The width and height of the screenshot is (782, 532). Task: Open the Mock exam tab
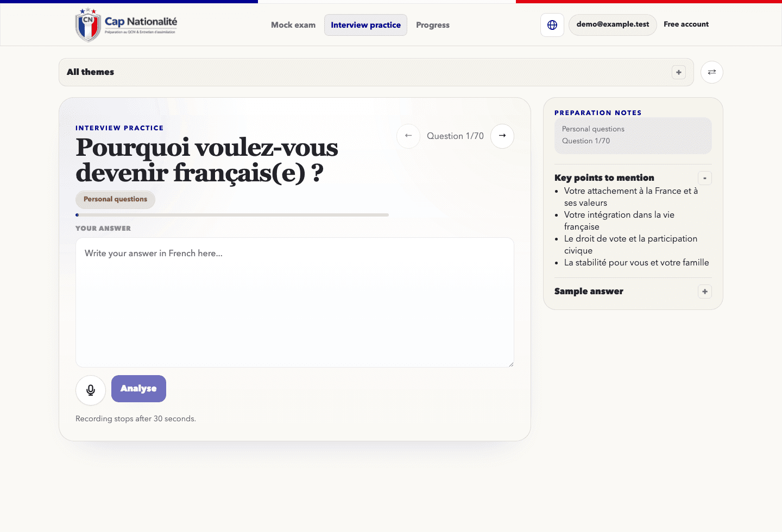tap(293, 25)
